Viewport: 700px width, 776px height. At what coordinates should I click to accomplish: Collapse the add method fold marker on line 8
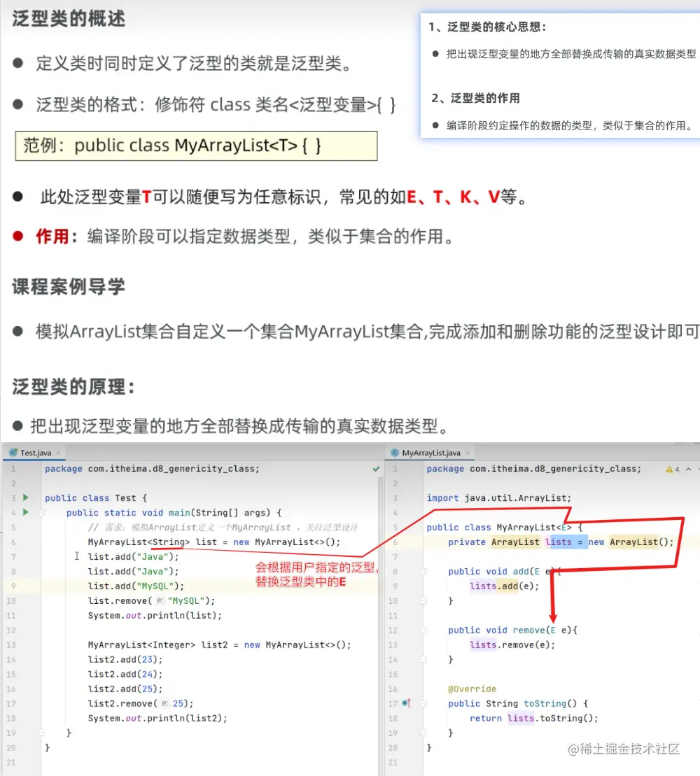[423, 571]
